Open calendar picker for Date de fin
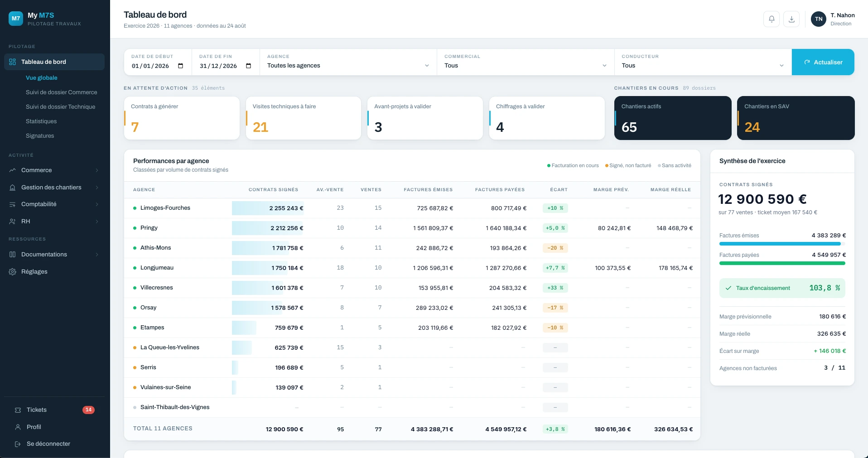868x458 pixels. pos(249,66)
